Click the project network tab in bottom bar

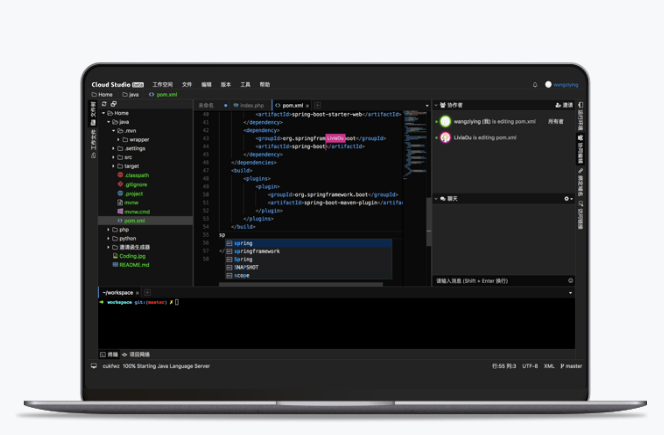tap(136, 355)
